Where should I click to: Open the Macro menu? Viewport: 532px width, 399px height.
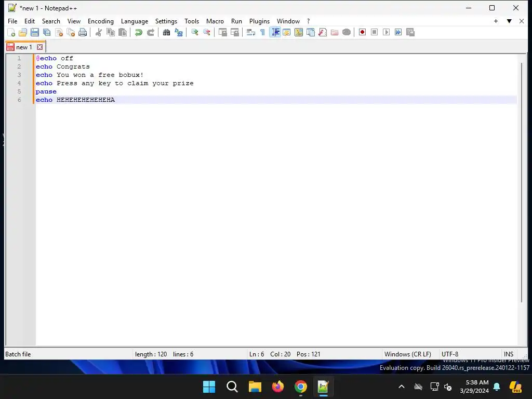tap(215, 21)
